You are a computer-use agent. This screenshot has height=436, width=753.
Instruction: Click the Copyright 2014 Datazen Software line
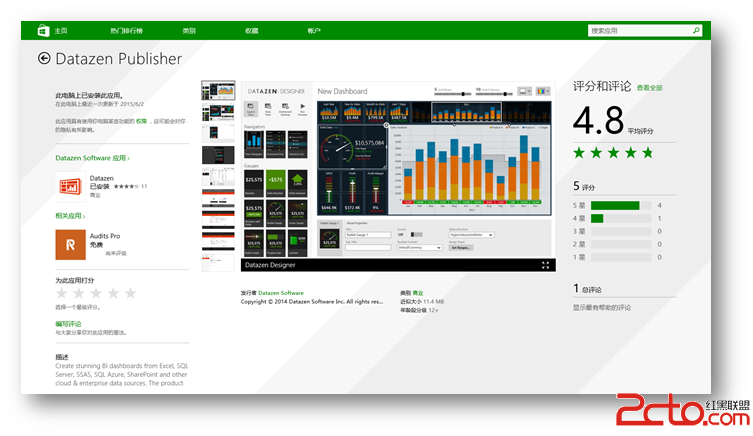coord(312,302)
